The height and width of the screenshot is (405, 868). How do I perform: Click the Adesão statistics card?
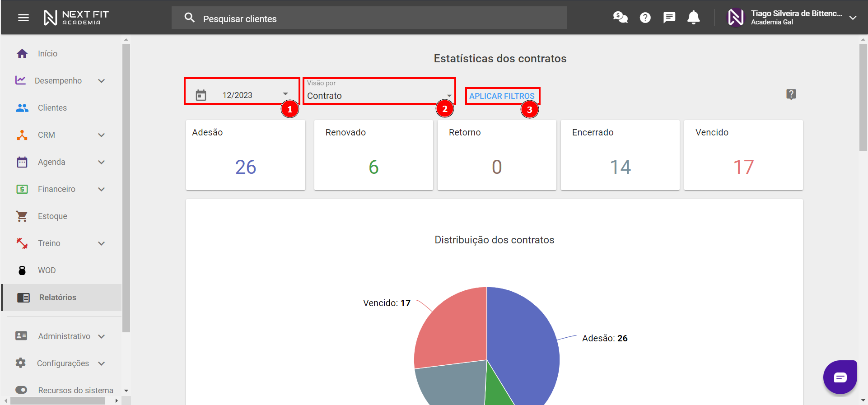(246, 155)
